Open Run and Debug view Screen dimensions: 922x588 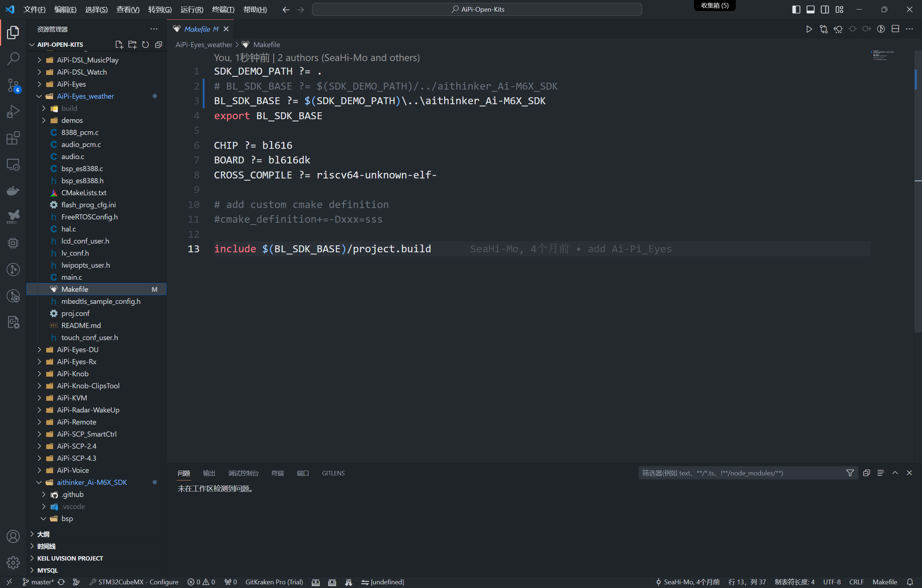click(13, 112)
